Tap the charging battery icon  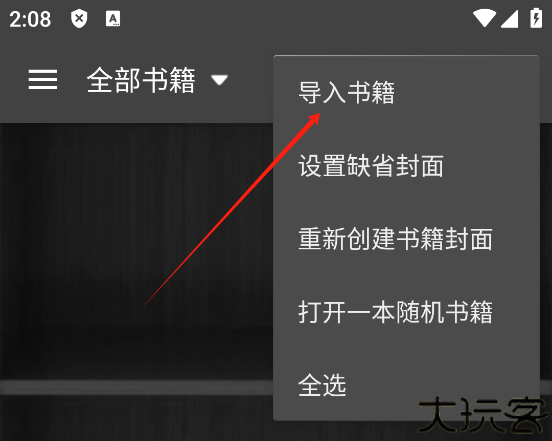(x=536, y=18)
